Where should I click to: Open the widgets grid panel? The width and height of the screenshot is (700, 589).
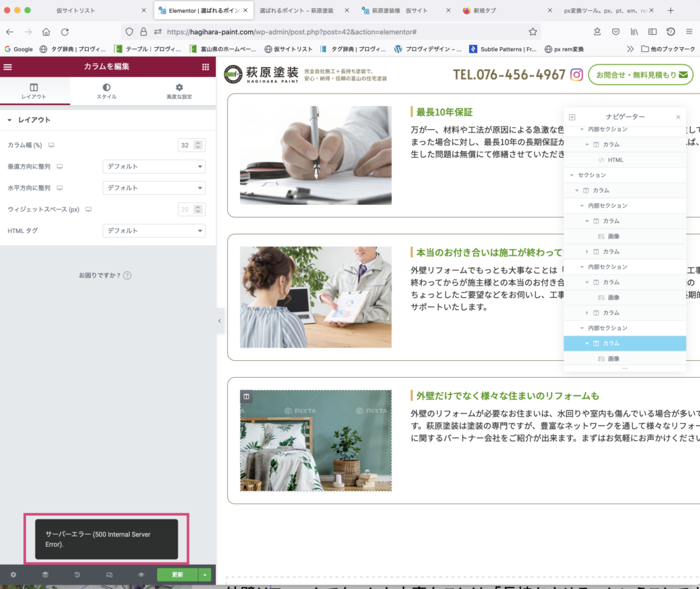[x=205, y=67]
